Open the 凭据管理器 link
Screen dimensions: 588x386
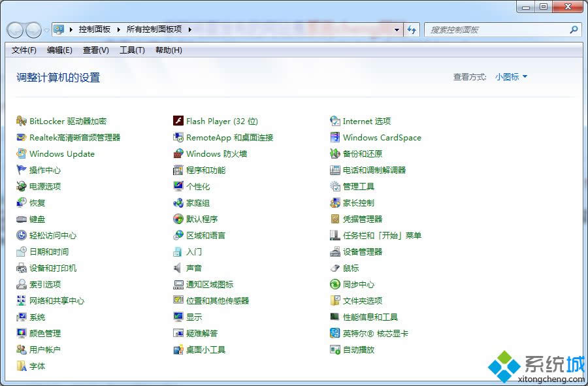(x=362, y=219)
